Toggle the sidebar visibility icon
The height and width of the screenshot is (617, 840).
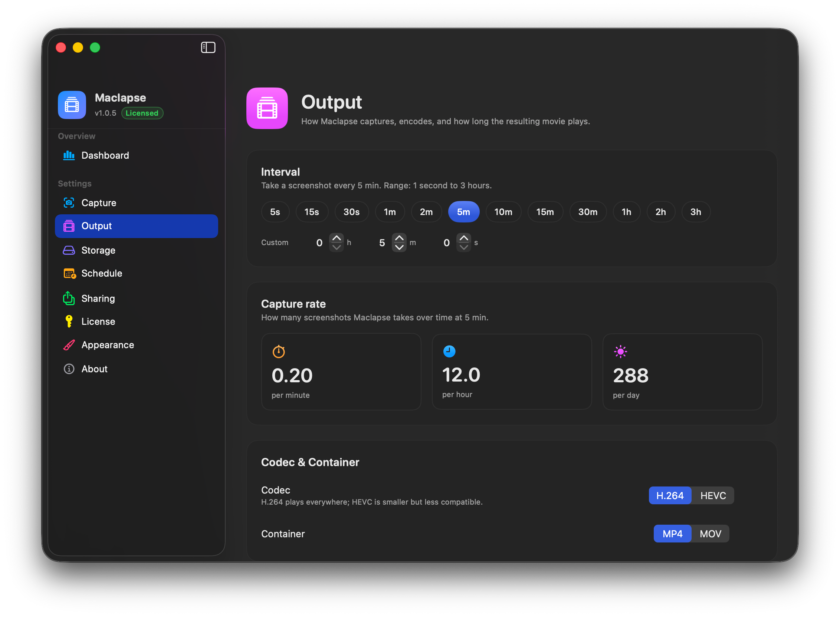[x=208, y=47]
